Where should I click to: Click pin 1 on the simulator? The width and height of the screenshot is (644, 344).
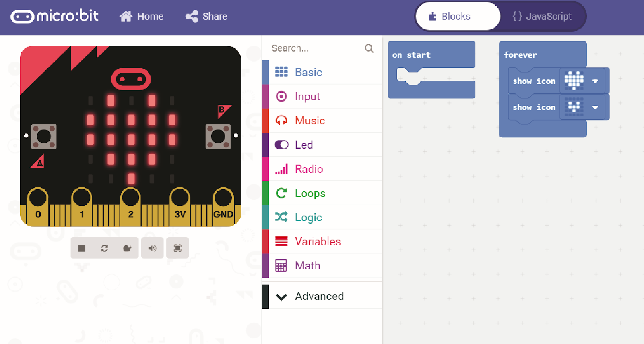click(82, 206)
